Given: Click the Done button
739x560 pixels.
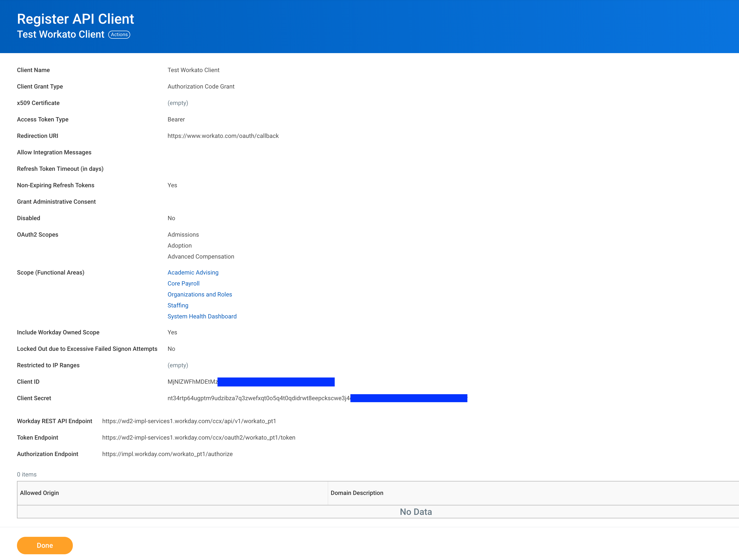Looking at the screenshot, I should pyautogui.click(x=45, y=545).
